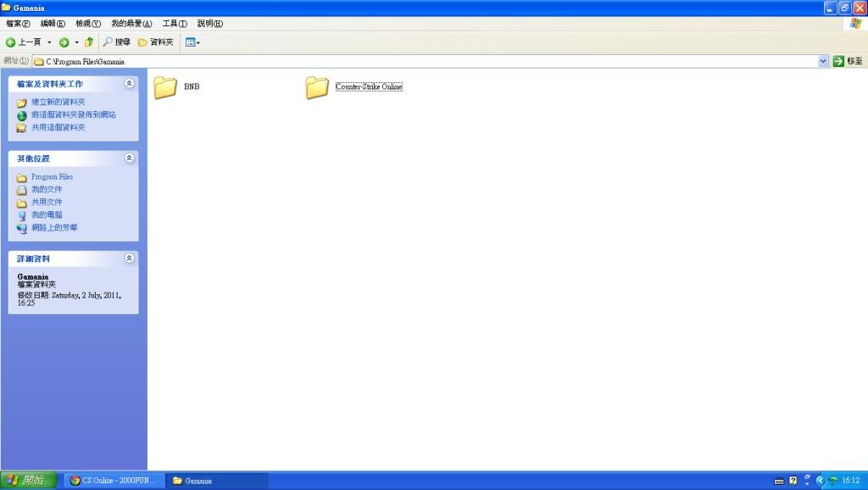Select the BNB folder icon
This screenshot has width=868, height=490.
tap(165, 87)
